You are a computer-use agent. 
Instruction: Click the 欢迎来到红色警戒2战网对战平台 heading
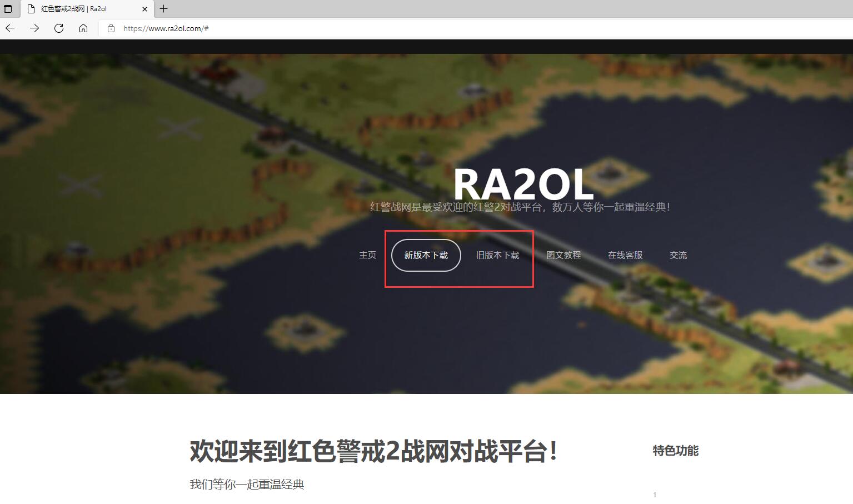pyautogui.click(x=373, y=451)
